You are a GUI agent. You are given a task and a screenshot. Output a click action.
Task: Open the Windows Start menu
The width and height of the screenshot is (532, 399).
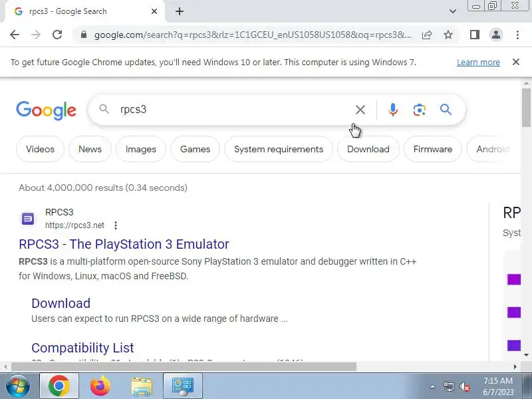pos(18,386)
